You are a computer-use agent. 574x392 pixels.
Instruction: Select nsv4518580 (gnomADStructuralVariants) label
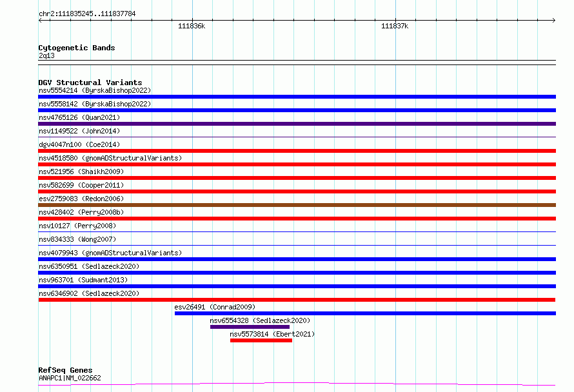(x=110, y=158)
